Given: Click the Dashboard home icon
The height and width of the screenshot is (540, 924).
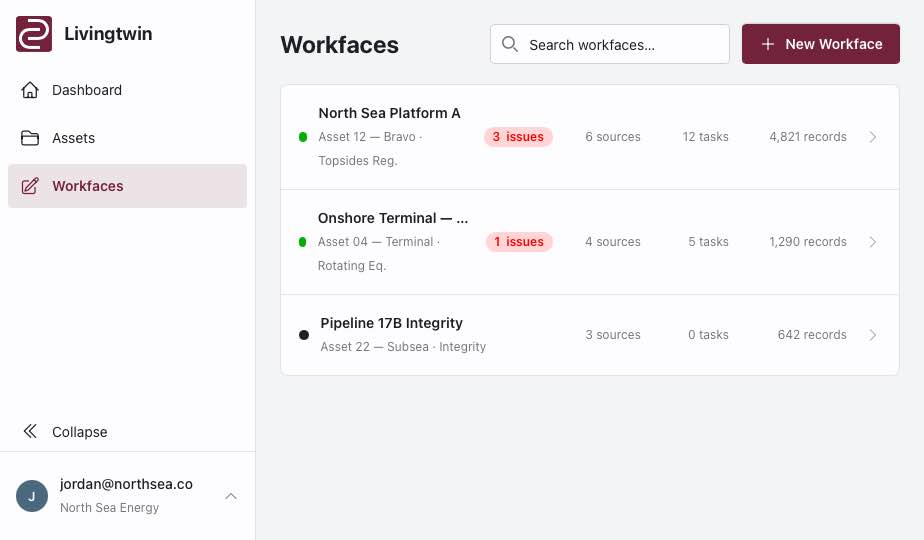Looking at the screenshot, I should coord(30,90).
